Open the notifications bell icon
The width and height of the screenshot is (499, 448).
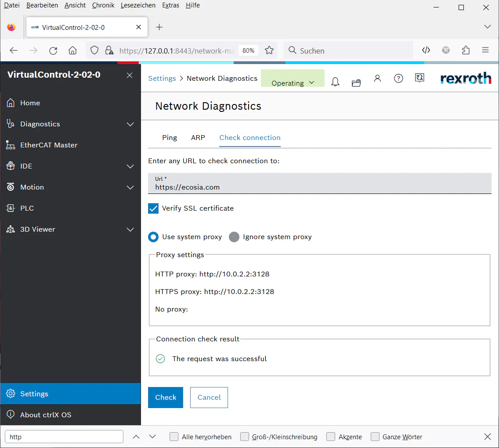335,82
